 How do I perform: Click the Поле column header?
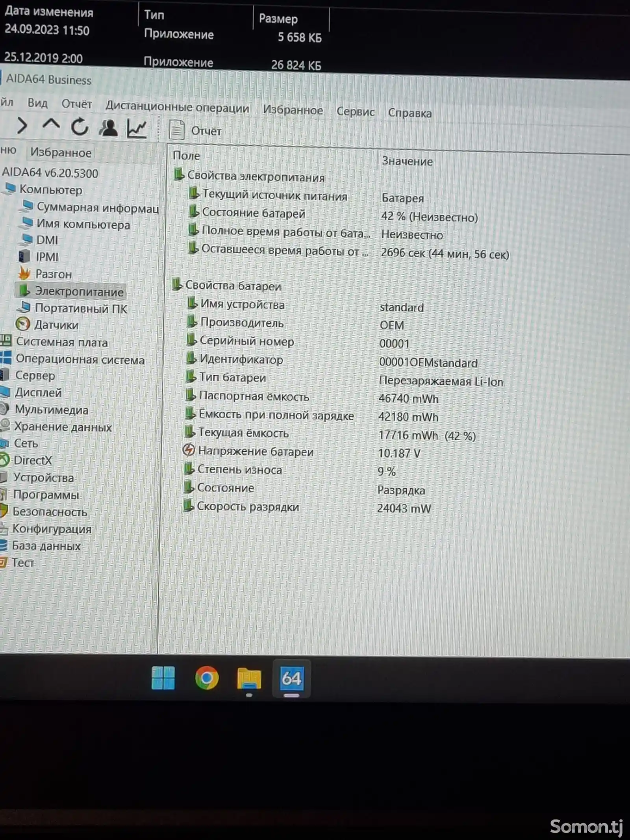point(187,156)
